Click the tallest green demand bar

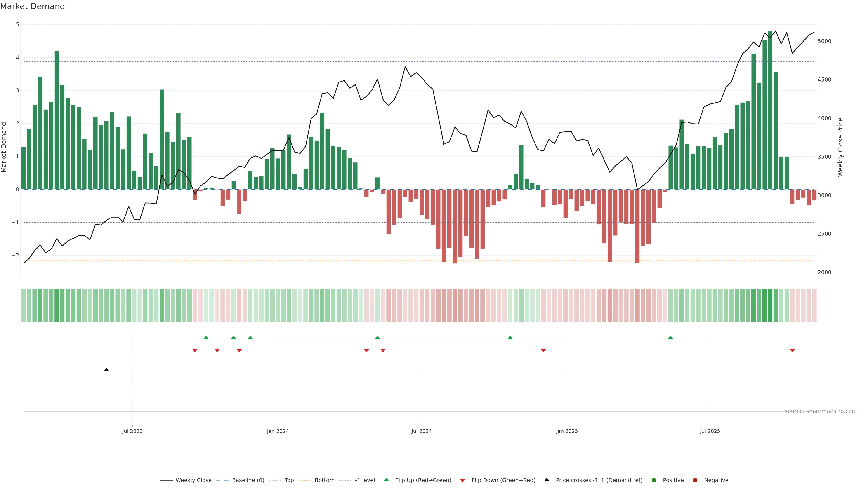coord(770,111)
